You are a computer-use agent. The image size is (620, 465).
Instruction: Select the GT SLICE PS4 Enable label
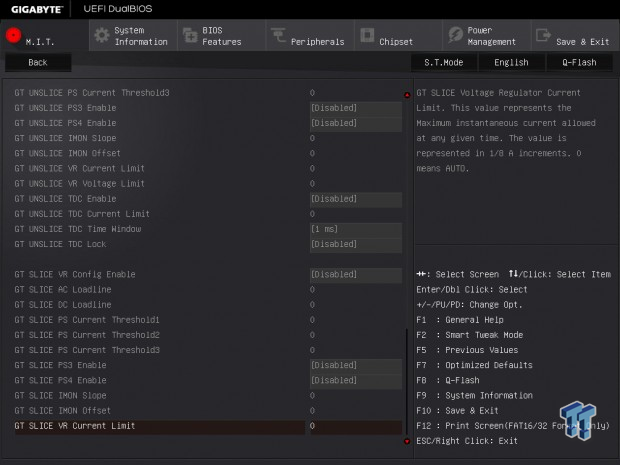(60, 380)
